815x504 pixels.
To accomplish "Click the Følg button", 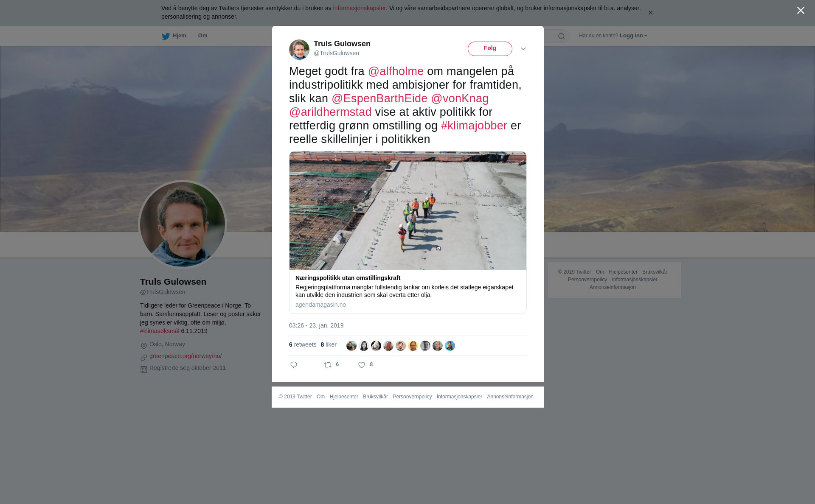I will tap(490, 49).
